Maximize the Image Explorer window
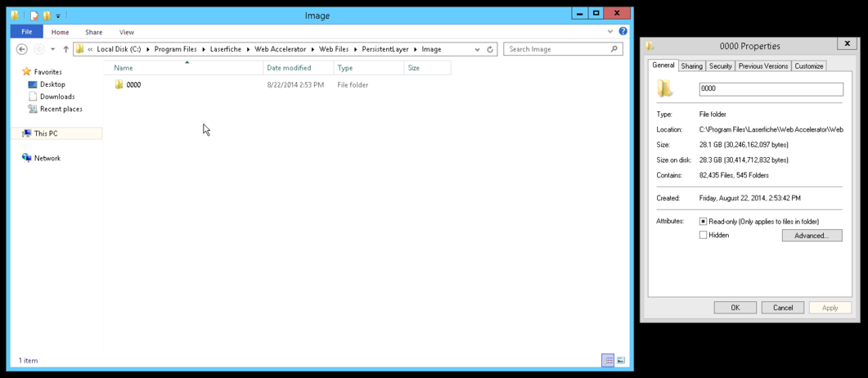The width and height of the screenshot is (868, 378). 596,13
